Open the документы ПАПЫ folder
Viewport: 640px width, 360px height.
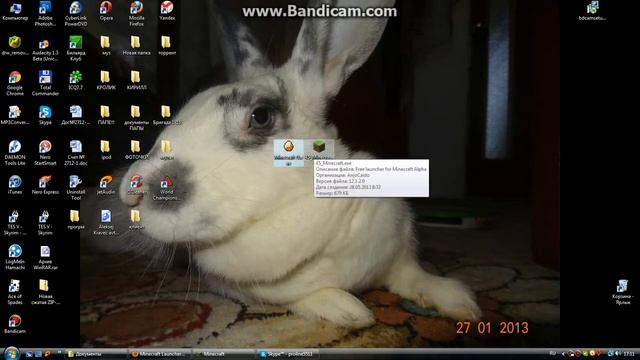[136, 118]
